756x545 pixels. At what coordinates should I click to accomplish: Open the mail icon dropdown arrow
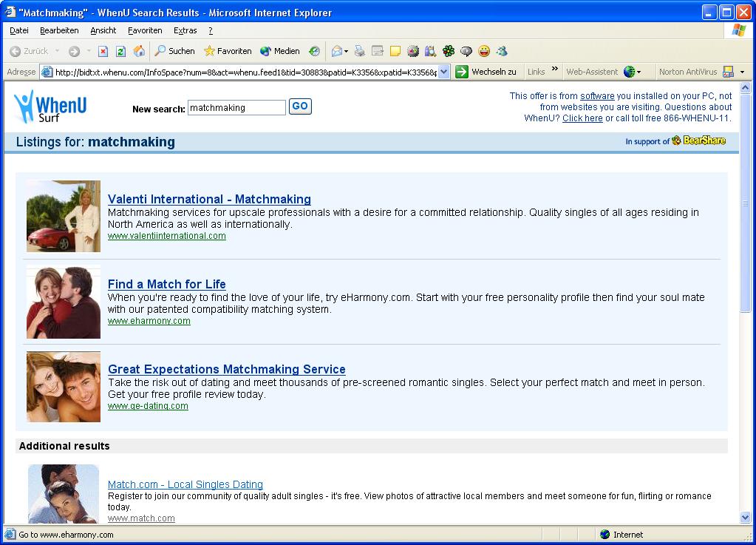point(346,52)
